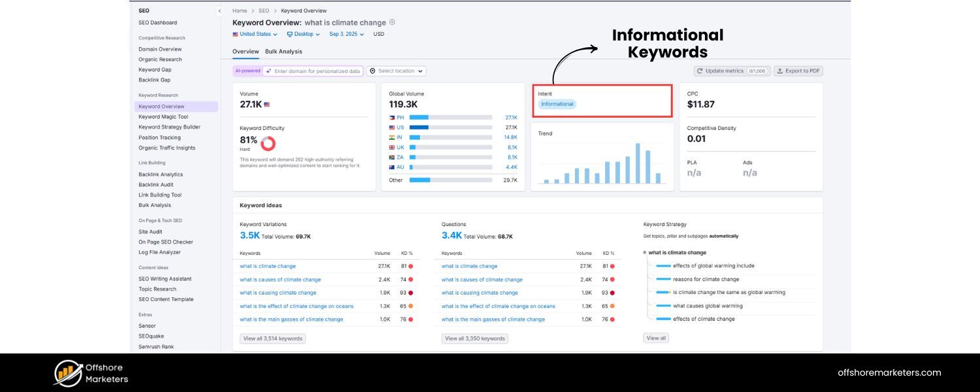This screenshot has height=392, width=980.
Task: Expand the Sep 3, 2025 date dropdown
Action: (x=346, y=34)
